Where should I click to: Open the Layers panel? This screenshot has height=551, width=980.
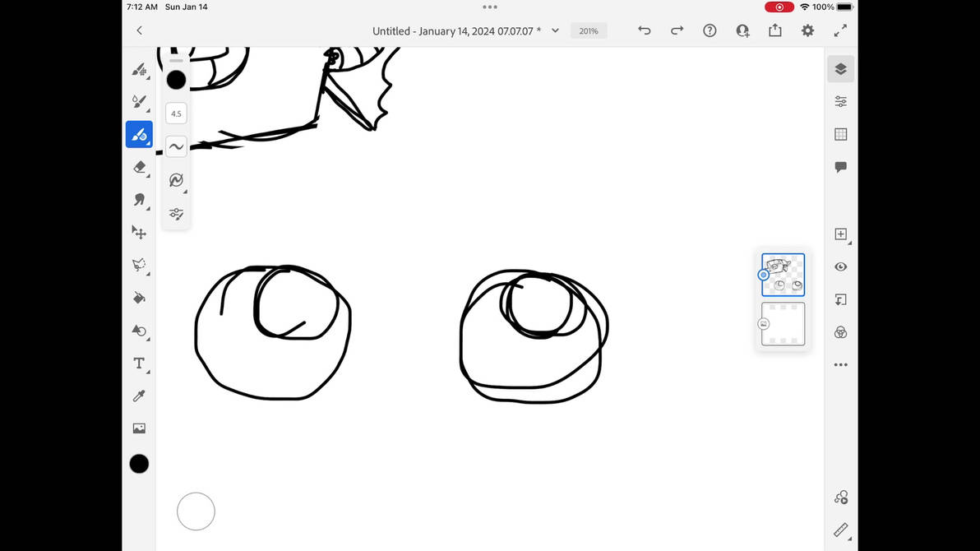click(840, 69)
